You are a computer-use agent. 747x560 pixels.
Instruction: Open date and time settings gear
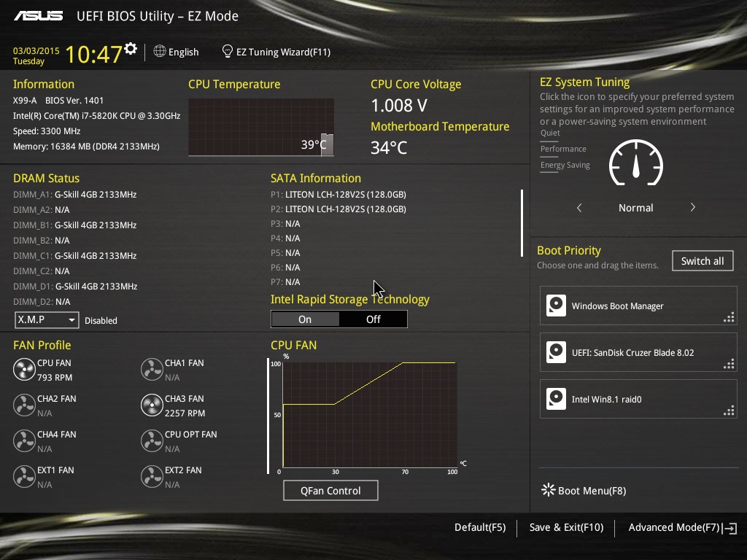point(130,49)
